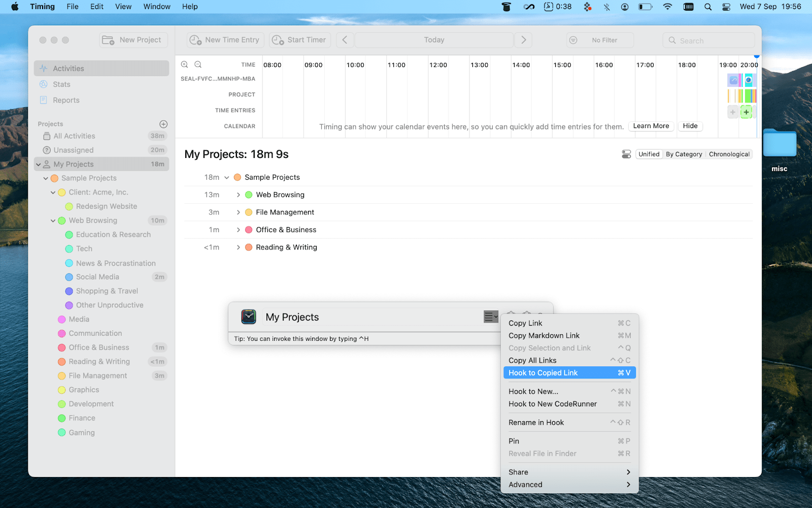Switch to Unified view
The image size is (812, 508).
click(x=649, y=154)
